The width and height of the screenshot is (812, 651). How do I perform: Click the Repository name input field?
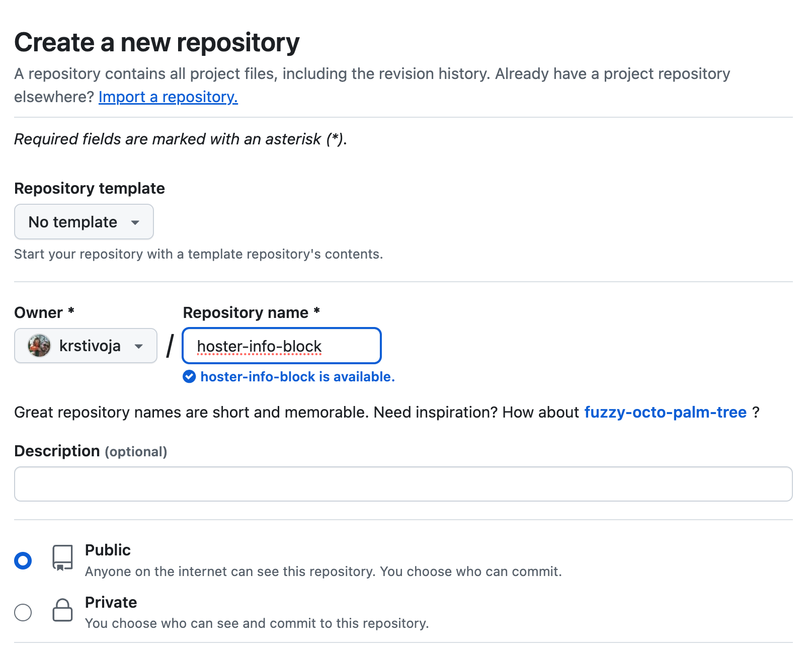click(282, 346)
